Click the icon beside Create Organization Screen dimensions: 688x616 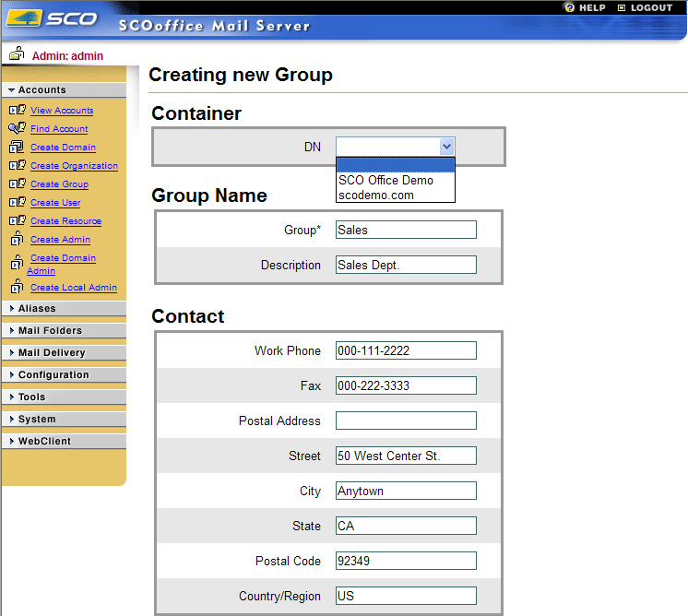tap(17, 166)
